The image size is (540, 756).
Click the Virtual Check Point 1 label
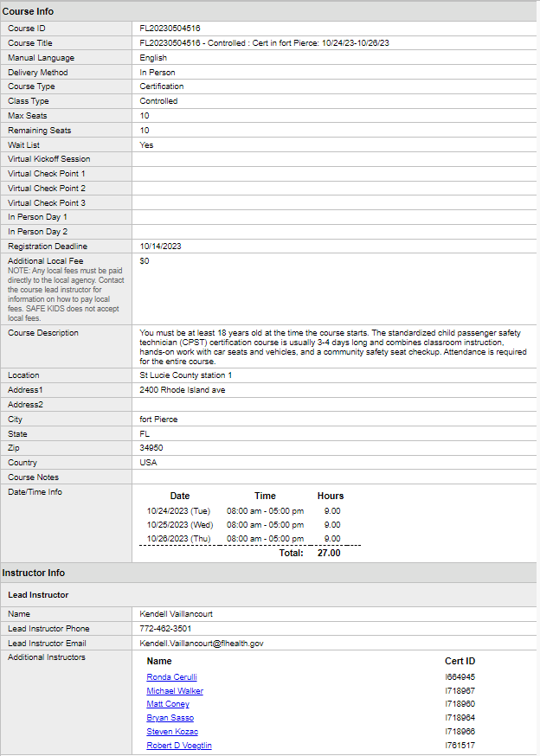47,174
